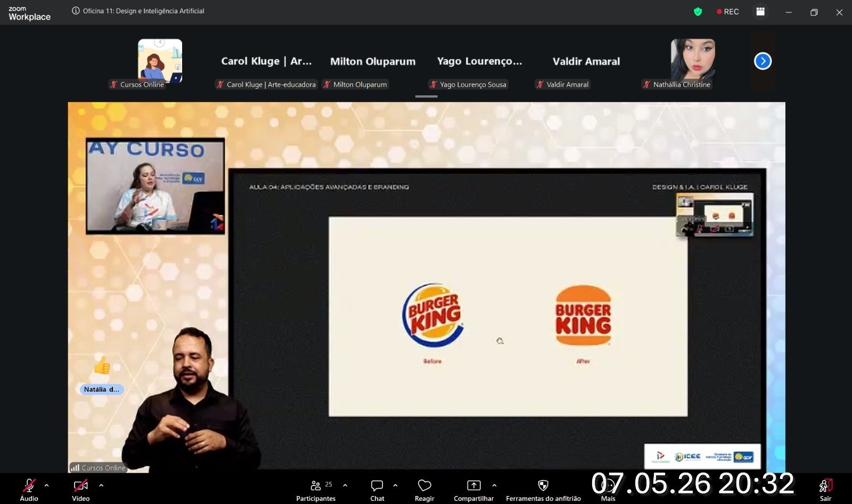Click the new Burger King logo labeled After
The width and height of the screenshot is (852, 504).
pos(583,315)
